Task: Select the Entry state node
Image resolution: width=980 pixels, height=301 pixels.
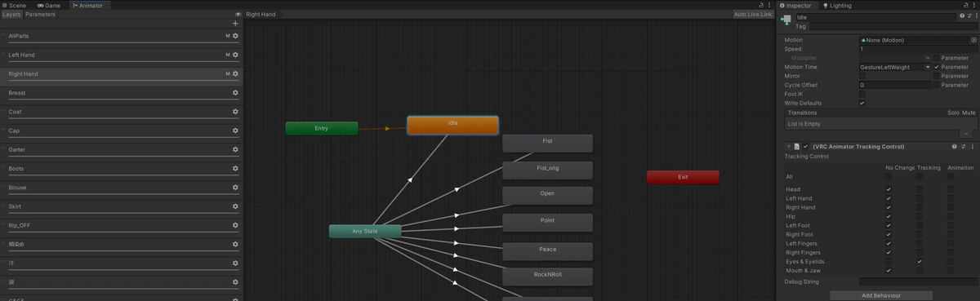Action: pos(322,128)
